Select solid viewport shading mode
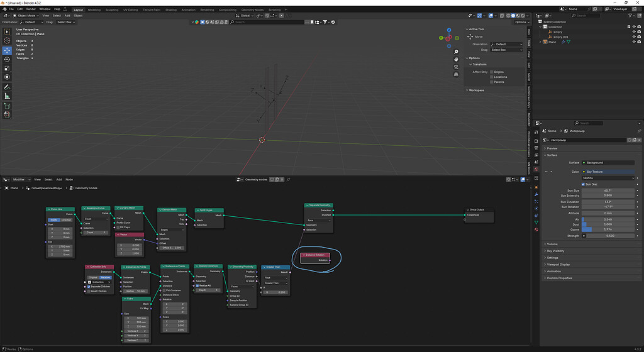The height and width of the screenshot is (352, 644). click(x=513, y=16)
